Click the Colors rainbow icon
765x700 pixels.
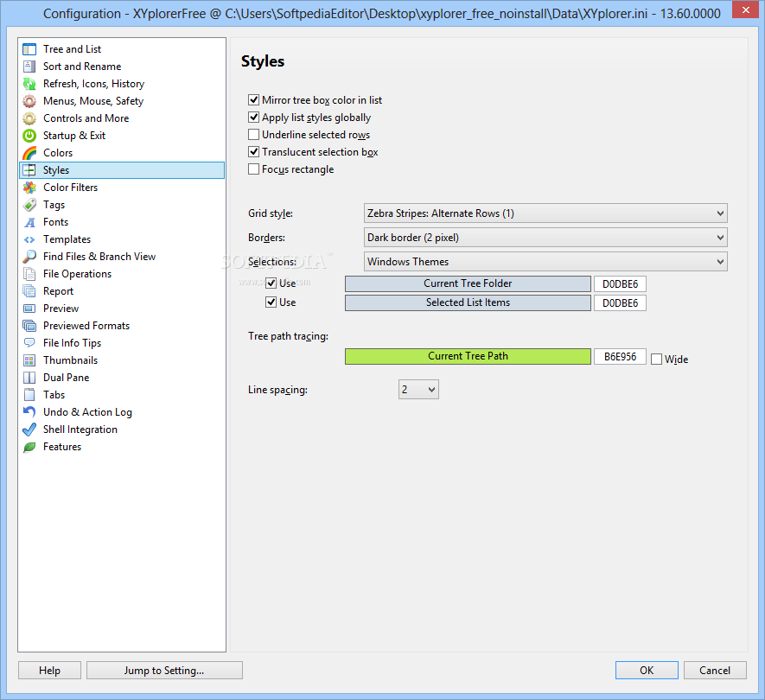click(29, 153)
